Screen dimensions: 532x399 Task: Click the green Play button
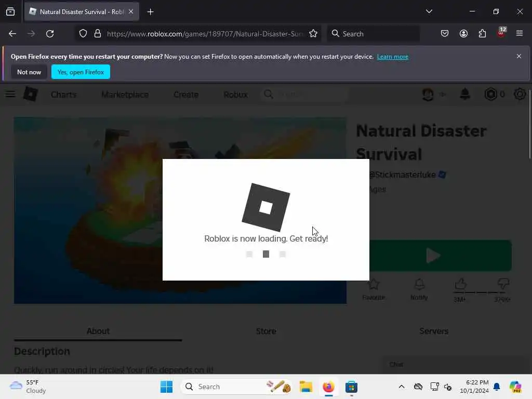click(441, 256)
